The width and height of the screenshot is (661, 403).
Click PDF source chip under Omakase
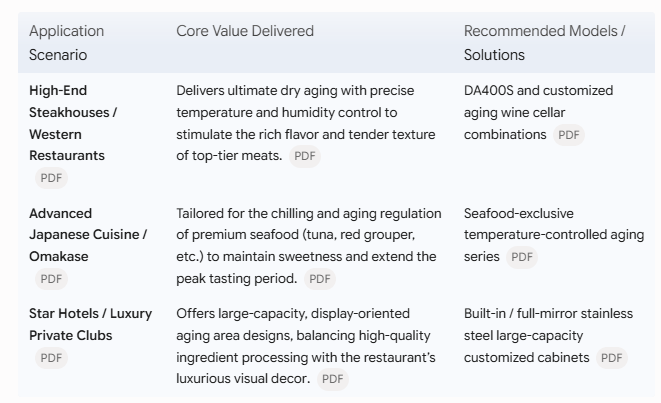pyautogui.click(x=51, y=279)
